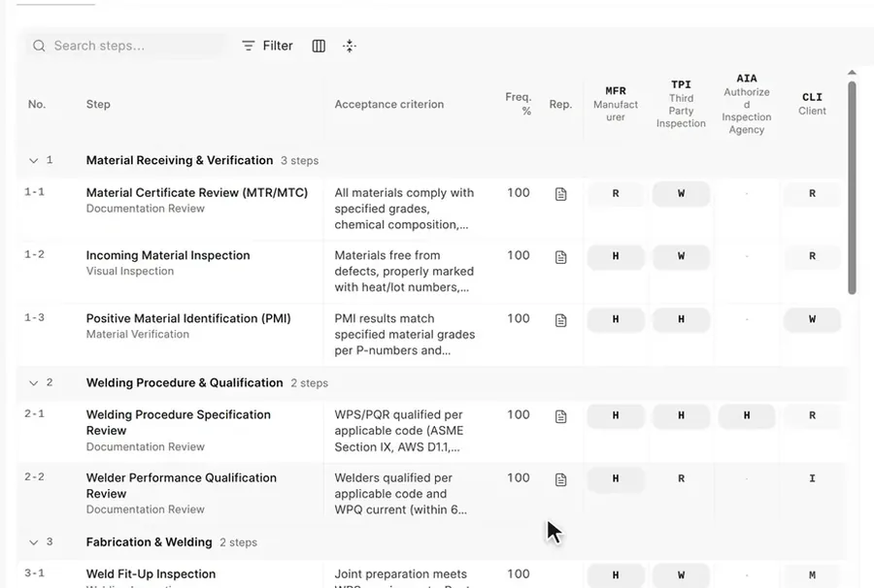This screenshot has width=874, height=588.
Task: Click MFR H badge for step 1-2
Action: click(616, 257)
